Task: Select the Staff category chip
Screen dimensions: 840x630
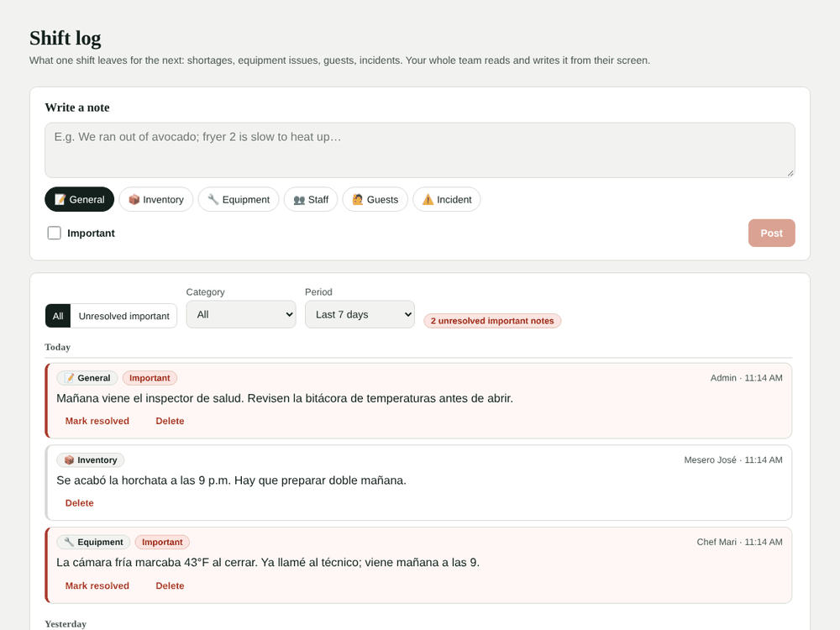Action: coord(311,199)
